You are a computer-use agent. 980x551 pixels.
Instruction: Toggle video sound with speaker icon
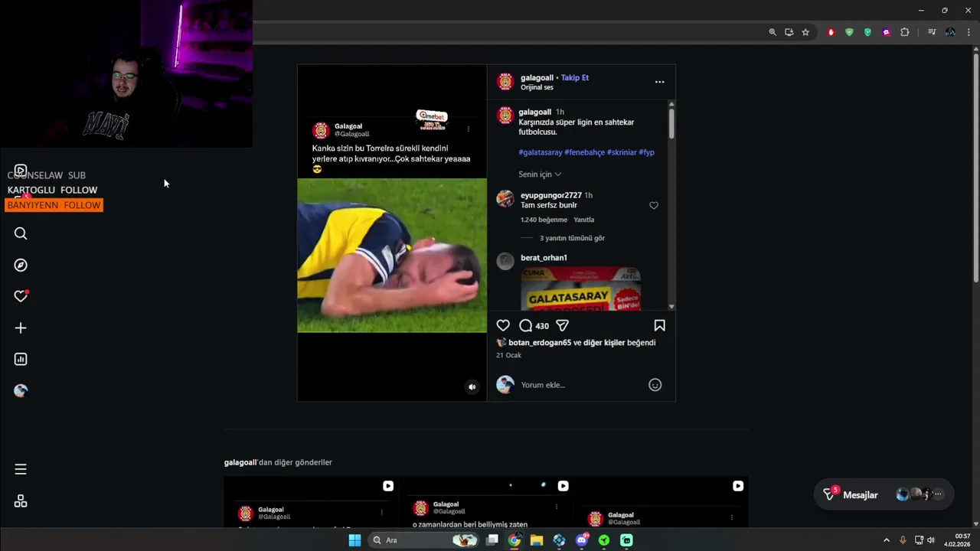472,387
